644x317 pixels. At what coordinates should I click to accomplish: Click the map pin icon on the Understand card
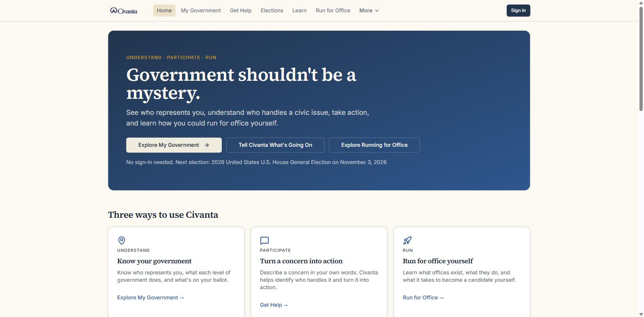[122, 240]
